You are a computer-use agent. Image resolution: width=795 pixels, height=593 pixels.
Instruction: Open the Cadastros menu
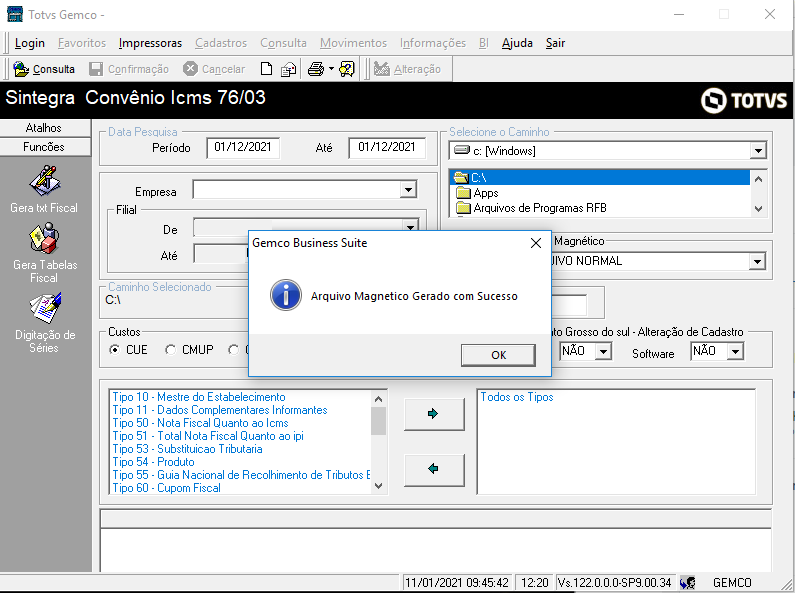[x=221, y=43]
